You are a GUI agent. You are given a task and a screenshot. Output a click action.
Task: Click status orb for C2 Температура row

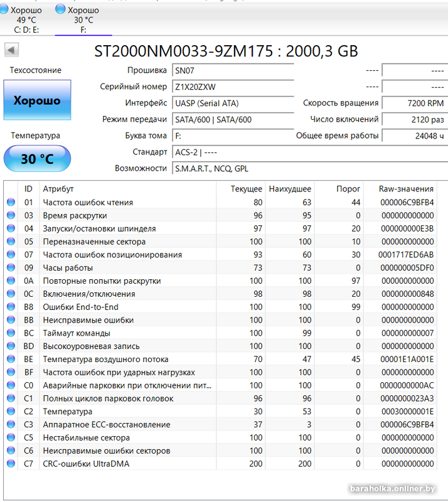(x=11, y=412)
